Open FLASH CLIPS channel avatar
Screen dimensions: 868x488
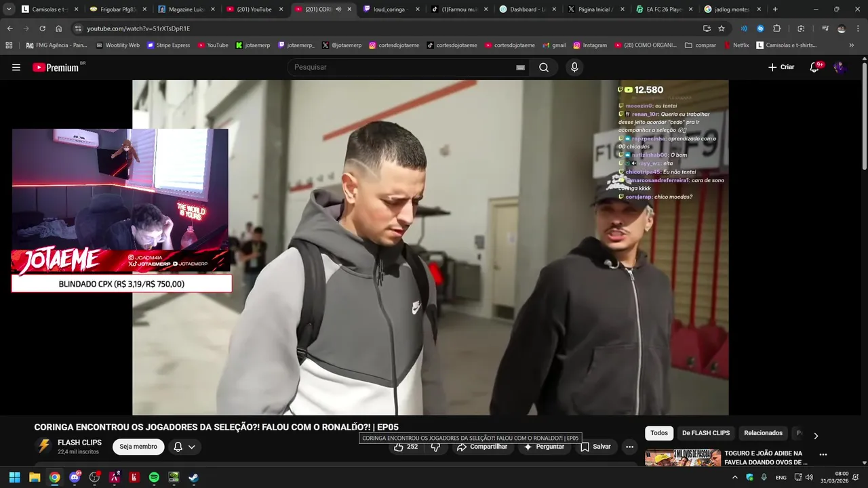(x=43, y=446)
